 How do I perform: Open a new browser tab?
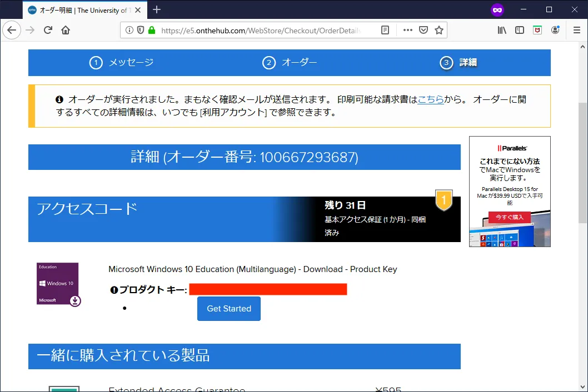click(157, 9)
